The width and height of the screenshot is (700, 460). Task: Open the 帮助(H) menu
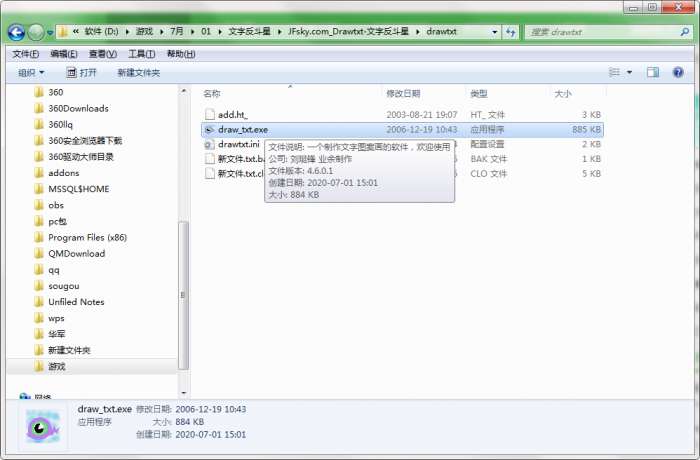tap(181, 54)
